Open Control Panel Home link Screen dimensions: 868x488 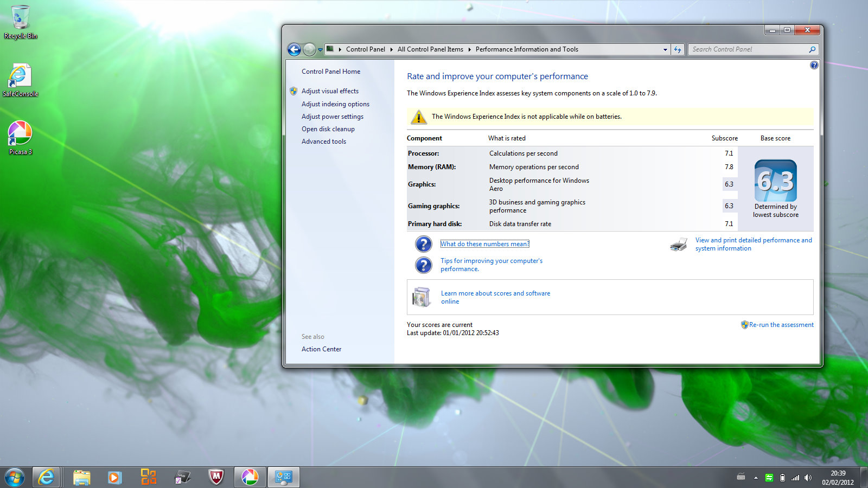click(331, 72)
